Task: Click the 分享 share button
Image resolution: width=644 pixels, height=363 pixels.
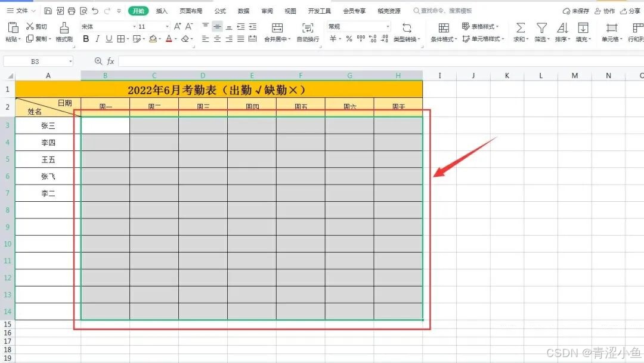Action: 630,11
